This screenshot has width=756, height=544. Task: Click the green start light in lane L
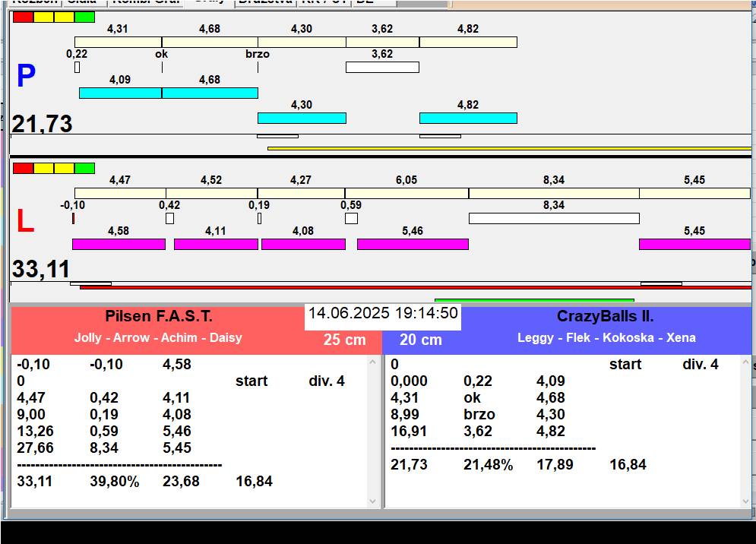[x=85, y=168]
